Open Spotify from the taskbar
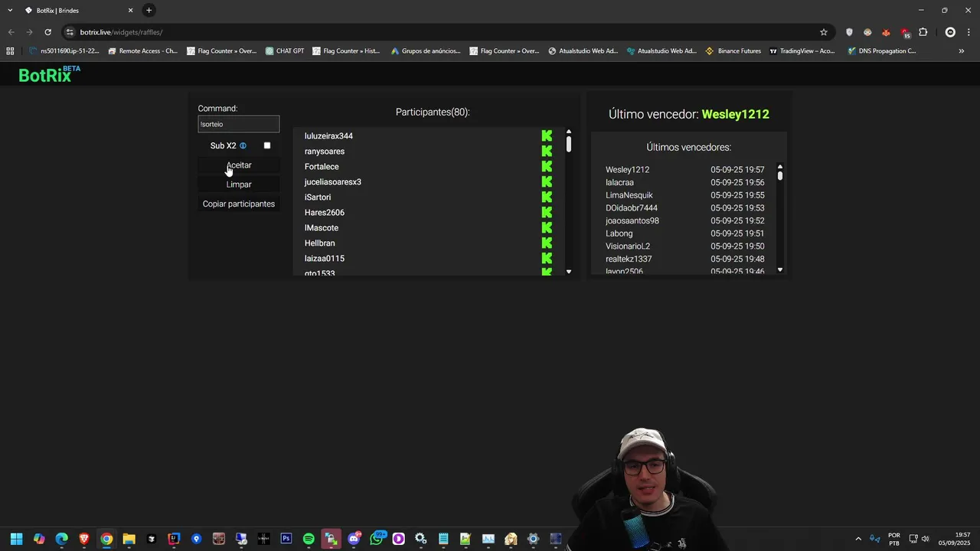This screenshot has width=980, height=551. [x=309, y=539]
